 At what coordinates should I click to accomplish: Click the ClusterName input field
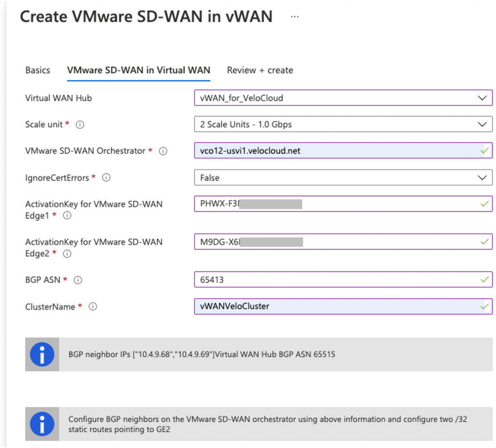point(343,306)
